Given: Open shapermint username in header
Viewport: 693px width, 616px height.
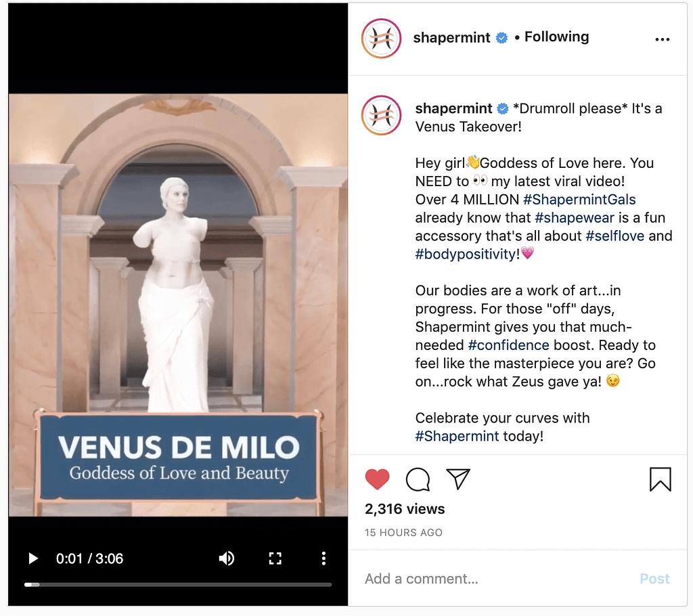Looking at the screenshot, I should (451, 38).
